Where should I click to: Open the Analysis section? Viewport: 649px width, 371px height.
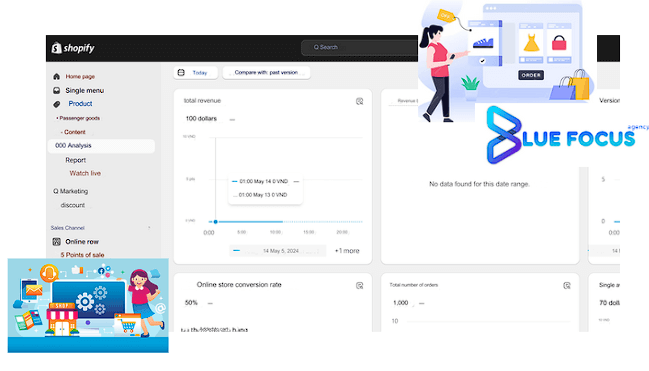pyautogui.click(x=101, y=146)
